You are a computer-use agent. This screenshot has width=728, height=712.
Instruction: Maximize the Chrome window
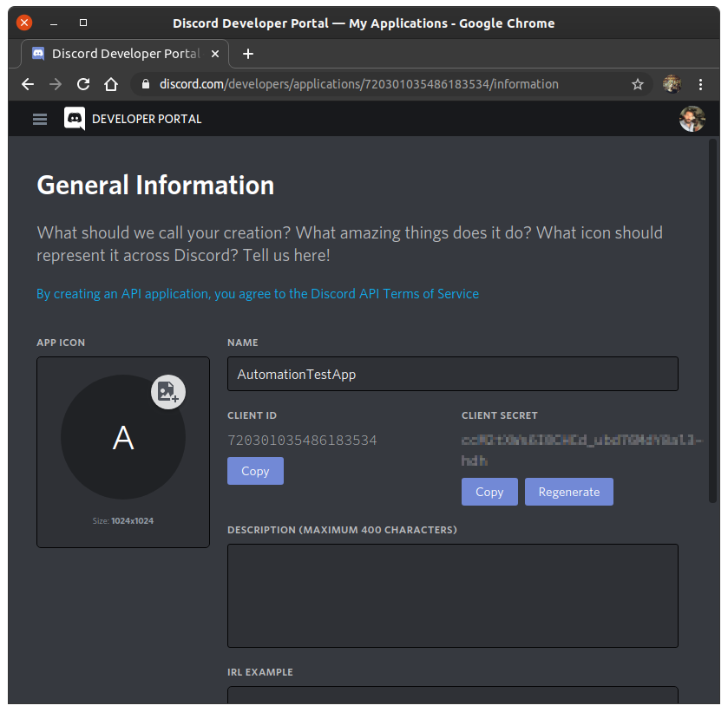pyautogui.click(x=83, y=23)
